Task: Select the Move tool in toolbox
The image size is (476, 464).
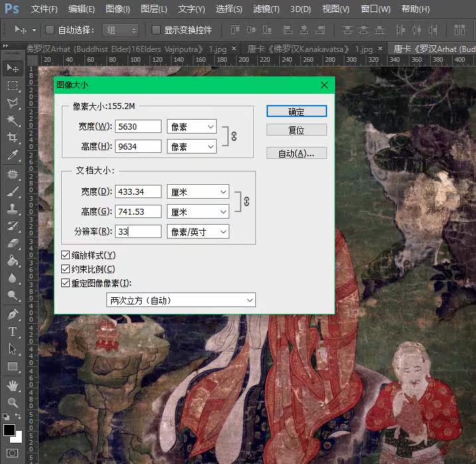Action: pyautogui.click(x=13, y=68)
